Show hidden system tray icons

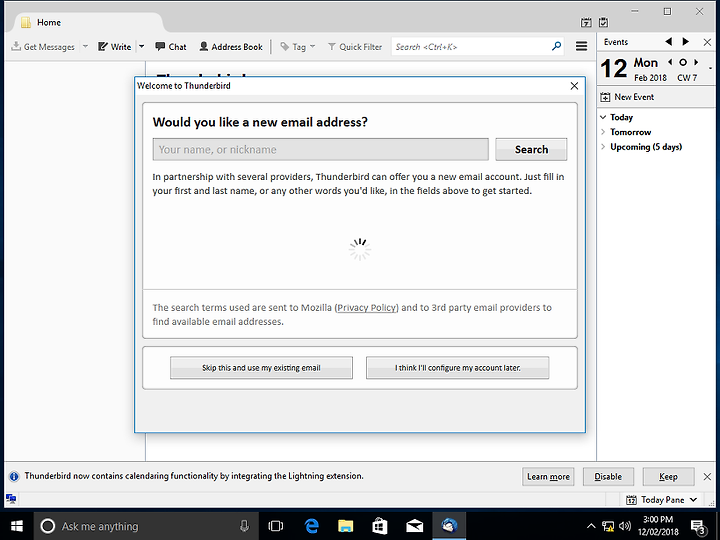591,526
